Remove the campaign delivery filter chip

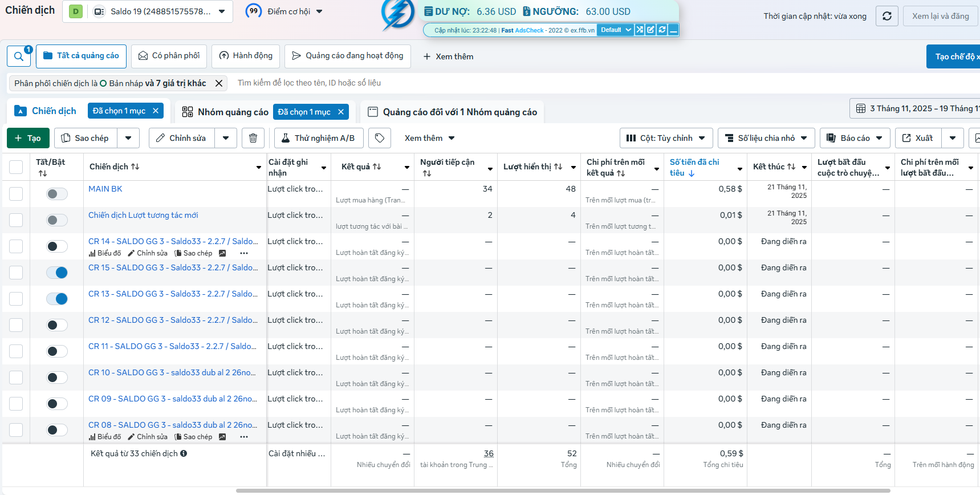tap(219, 83)
